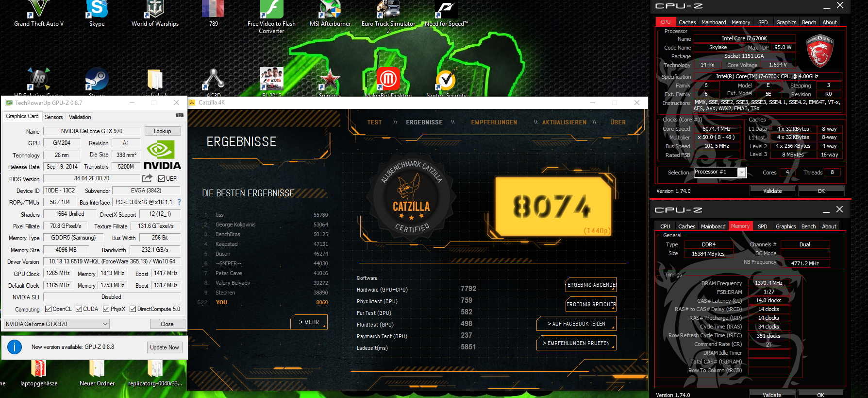Click the Lookup button in GPU-Z
Screen dimensions: 868x398
[x=162, y=131]
